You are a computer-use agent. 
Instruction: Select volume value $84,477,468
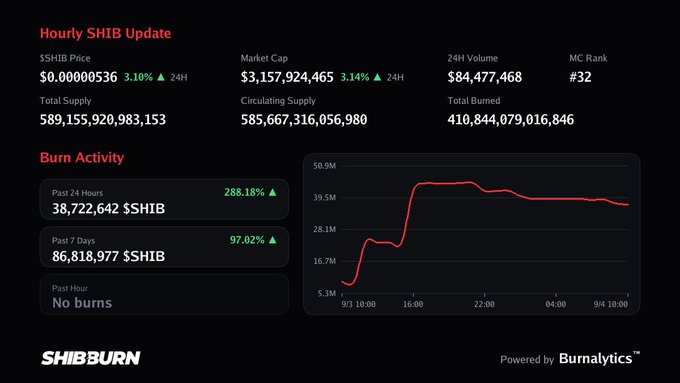pyautogui.click(x=485, y=77)
